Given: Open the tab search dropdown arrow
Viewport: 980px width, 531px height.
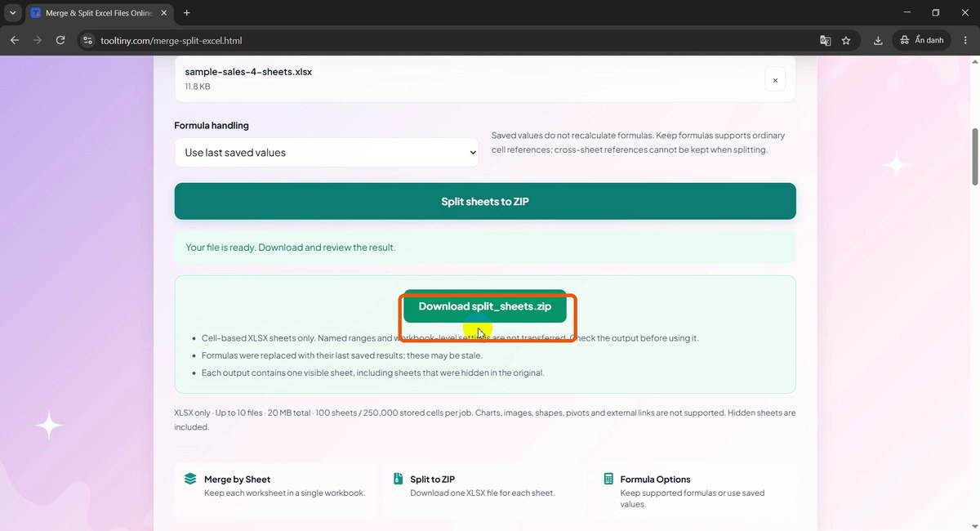Looking at the screenshot, I should [x=13, y=13].
